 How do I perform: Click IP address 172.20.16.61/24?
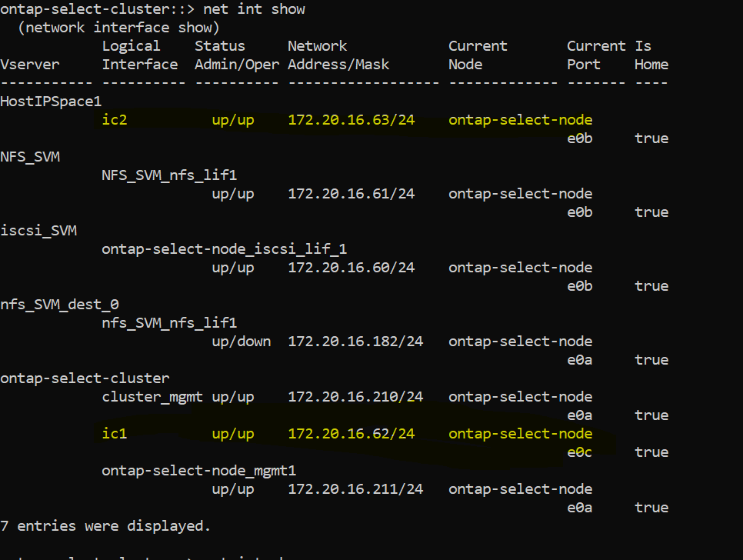[352, 194]
